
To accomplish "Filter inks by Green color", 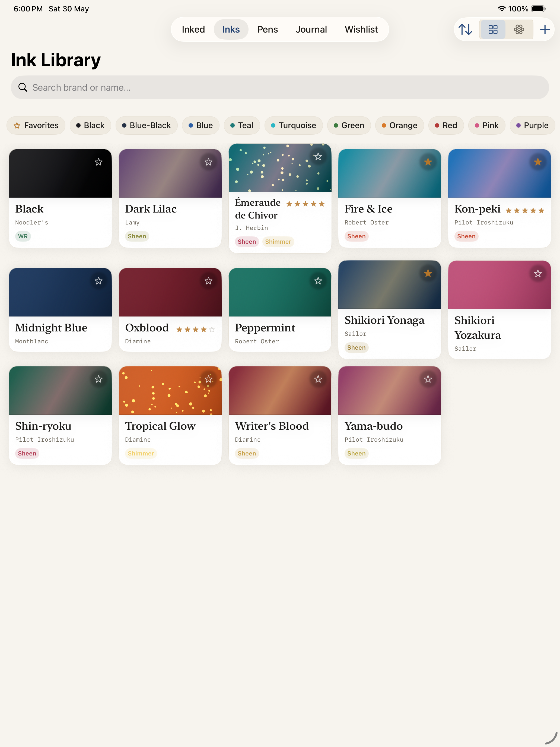I will click(x=349, y=125).
